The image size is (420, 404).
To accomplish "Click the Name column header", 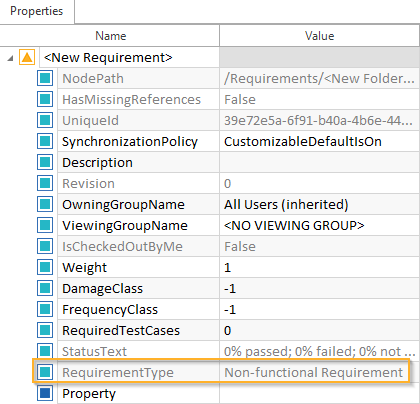I will pyautogui.click(x=110, y=36).
